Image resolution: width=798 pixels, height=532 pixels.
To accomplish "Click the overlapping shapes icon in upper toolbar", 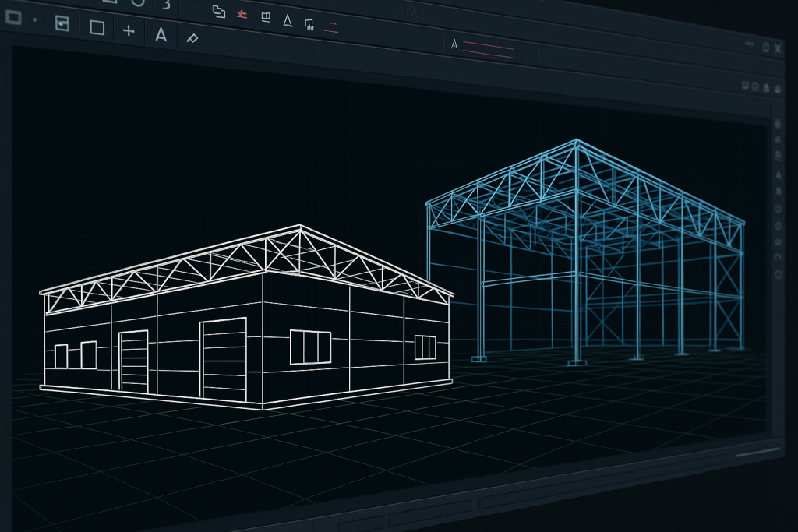I will coord(219,11).
